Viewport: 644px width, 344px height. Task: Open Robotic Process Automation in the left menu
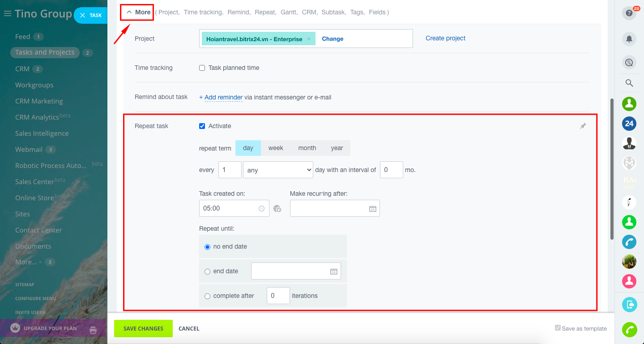point(51,166)
